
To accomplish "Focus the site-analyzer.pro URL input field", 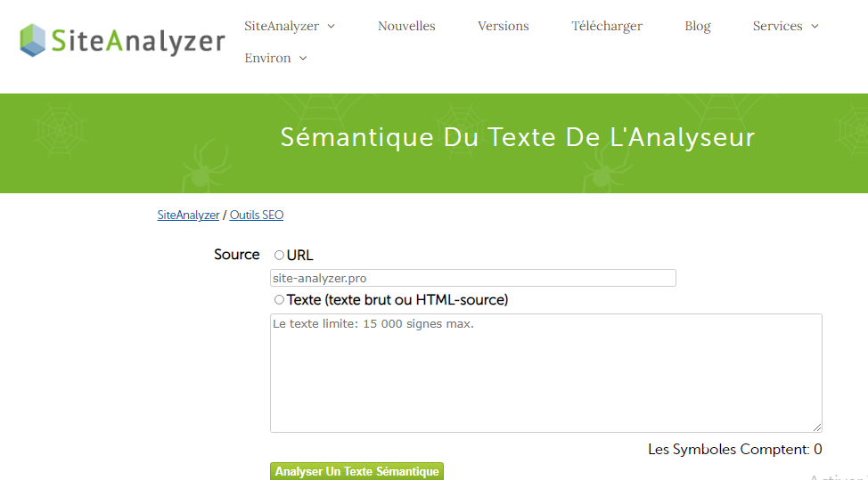I will pos(472,278).
